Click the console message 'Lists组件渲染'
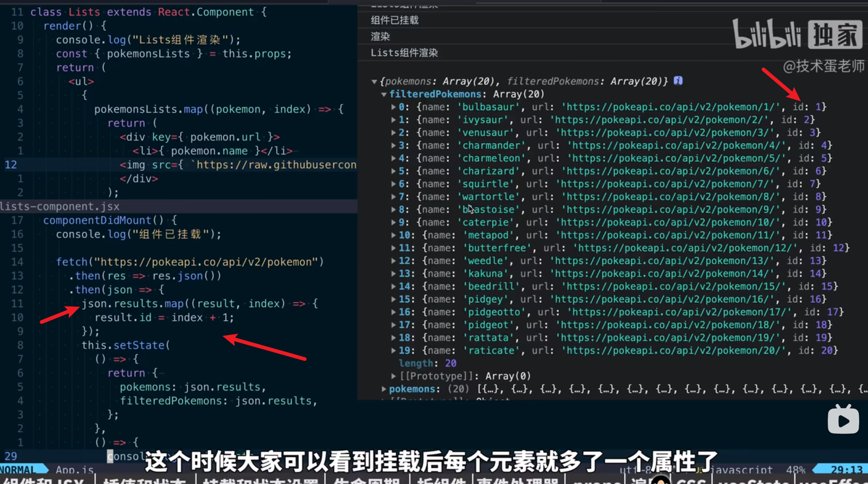 [x=404, y=53]
